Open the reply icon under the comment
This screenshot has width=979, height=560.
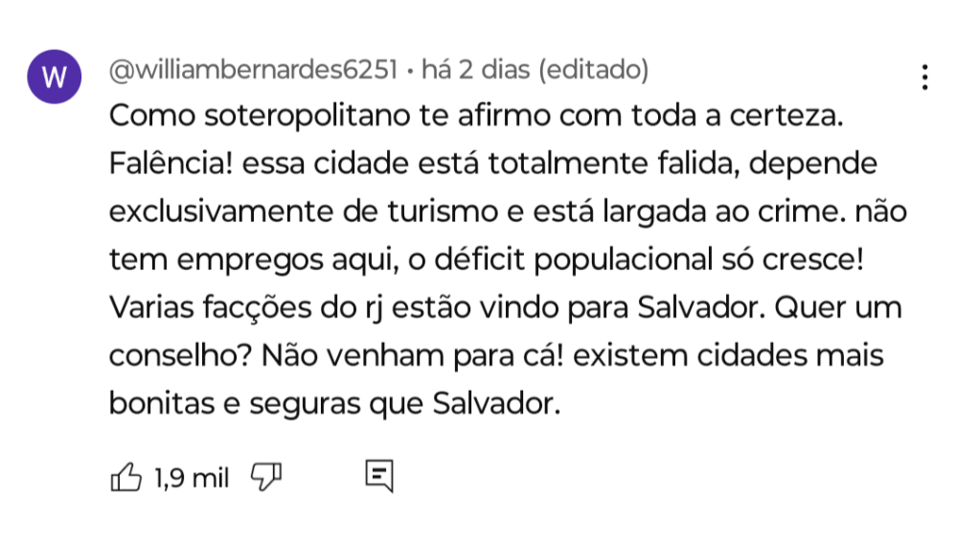(379, 476)
